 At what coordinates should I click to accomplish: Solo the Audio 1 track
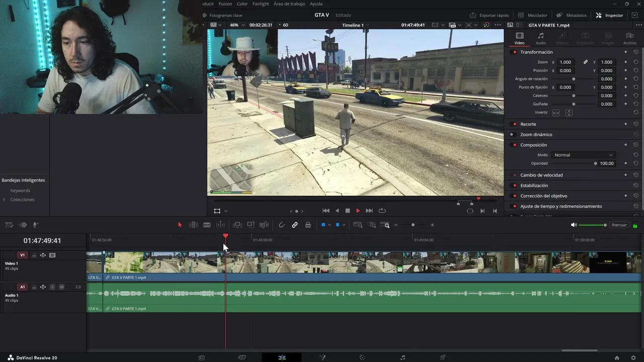coord(52,287)
